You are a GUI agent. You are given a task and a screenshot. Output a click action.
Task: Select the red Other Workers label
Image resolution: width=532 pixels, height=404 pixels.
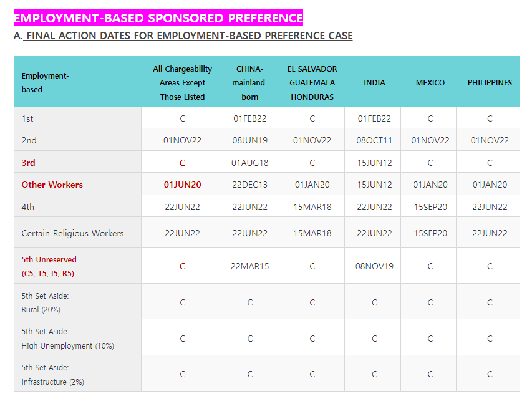click(52, 185)
